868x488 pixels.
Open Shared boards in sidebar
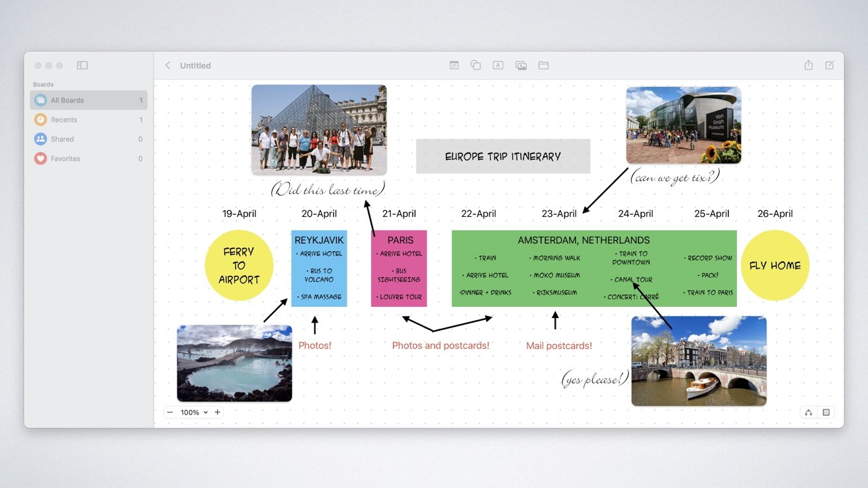(89, 139)
